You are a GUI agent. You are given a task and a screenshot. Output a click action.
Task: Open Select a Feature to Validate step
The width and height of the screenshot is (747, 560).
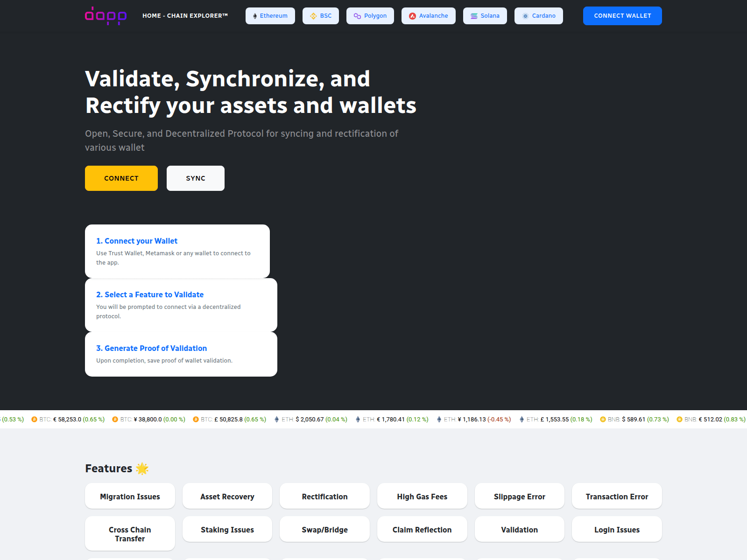[x=149, y=294]
